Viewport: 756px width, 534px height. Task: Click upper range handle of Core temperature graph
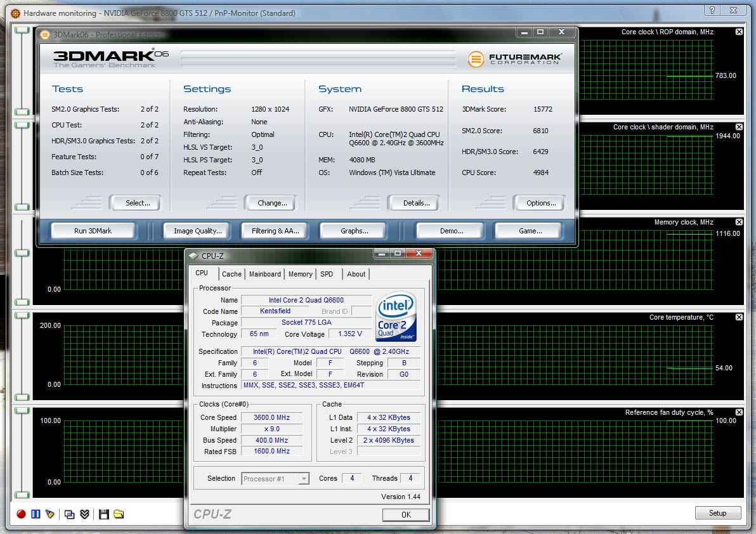coord(22,315)
